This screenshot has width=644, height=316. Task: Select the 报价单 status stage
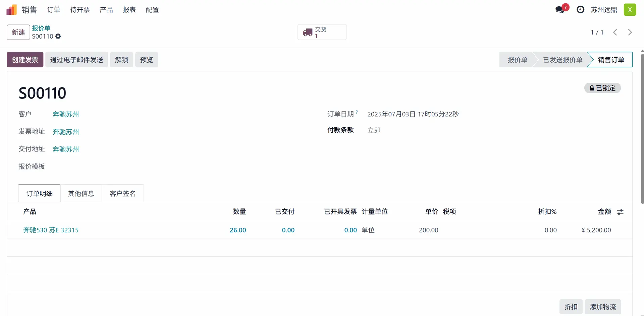517,60
